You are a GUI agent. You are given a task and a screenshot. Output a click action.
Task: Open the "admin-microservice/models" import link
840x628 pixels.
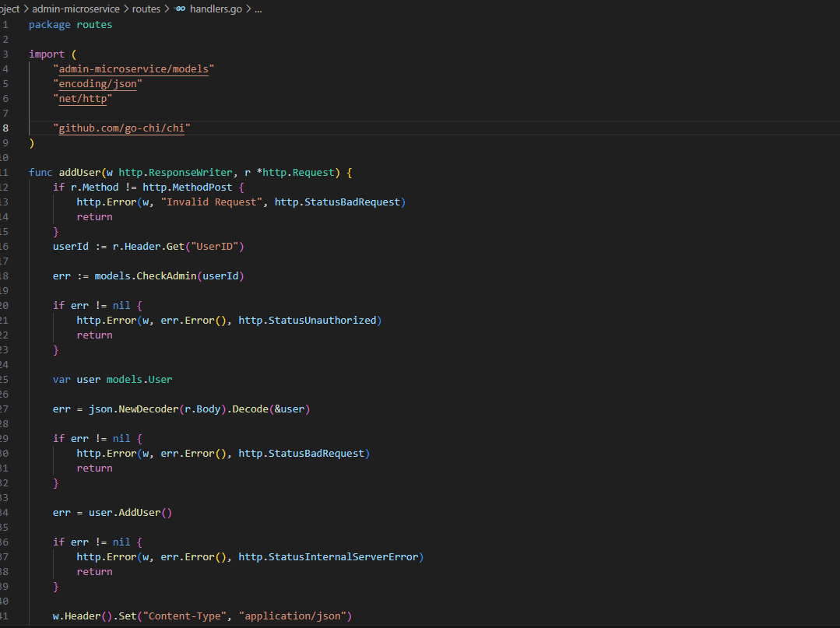133,69
